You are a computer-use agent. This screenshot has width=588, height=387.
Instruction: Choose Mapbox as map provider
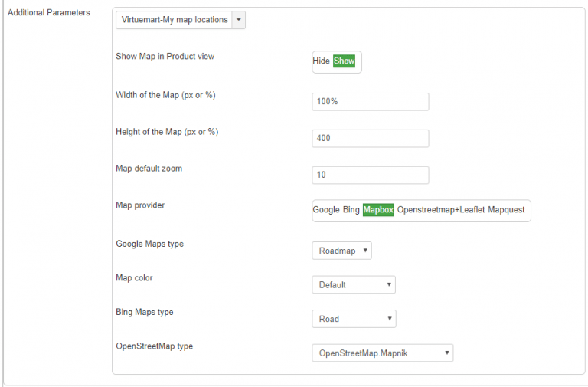click(x=378, y=210)
